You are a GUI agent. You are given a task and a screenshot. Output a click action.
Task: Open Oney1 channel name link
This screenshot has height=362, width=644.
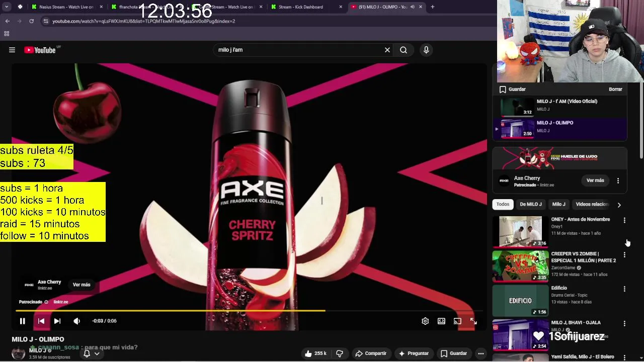pos(557,227)
